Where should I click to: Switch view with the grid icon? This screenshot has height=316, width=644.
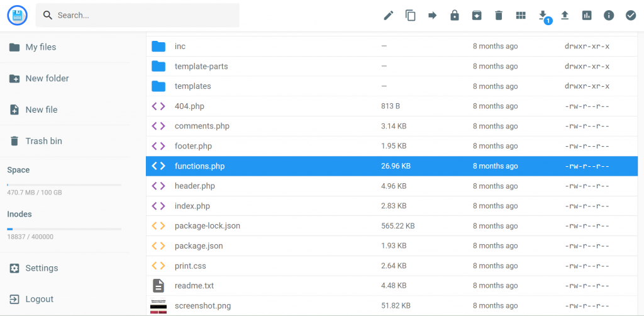pos(521,16)
